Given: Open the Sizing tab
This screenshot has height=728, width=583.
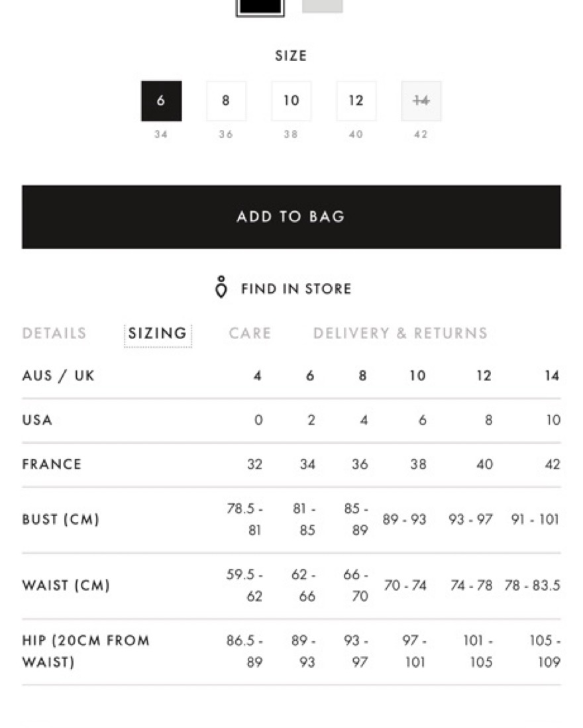Looking at the screenshot, I should (x=158, y=333).
